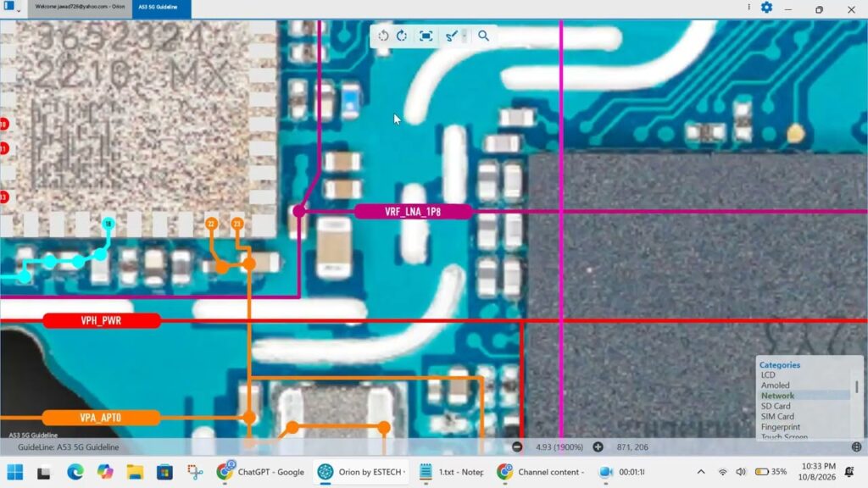Viewport: 868px width, 488px height.
Task: Choose the Network category
Action: (777, 396)
